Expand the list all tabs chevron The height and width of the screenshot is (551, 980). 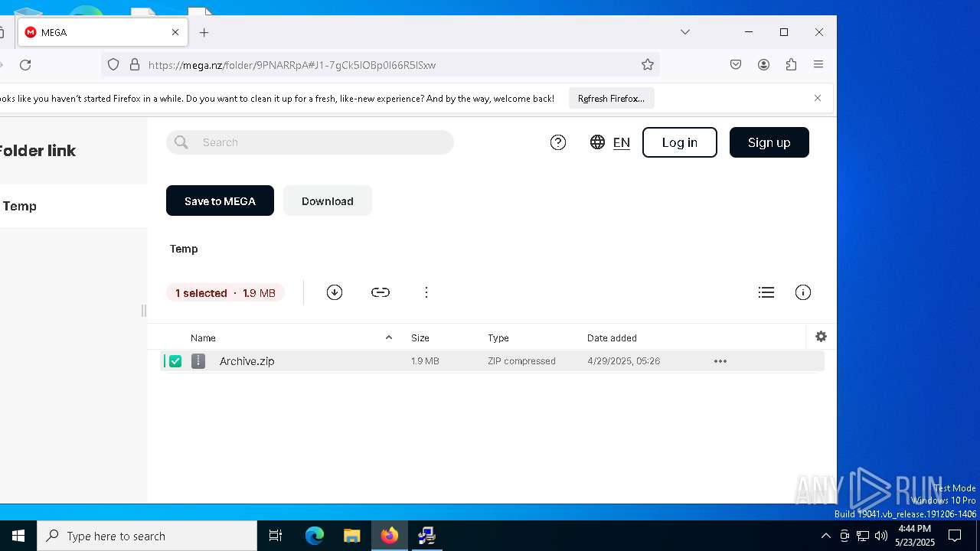coord(685,32)
